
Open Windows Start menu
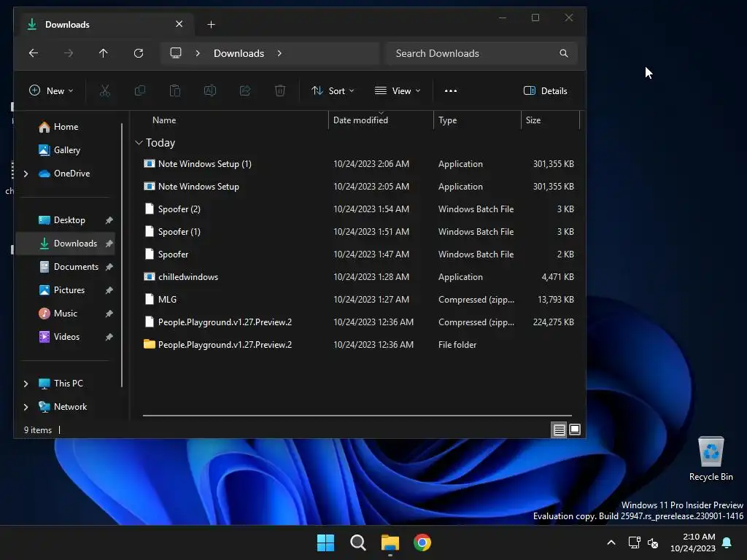pos(325,542)
